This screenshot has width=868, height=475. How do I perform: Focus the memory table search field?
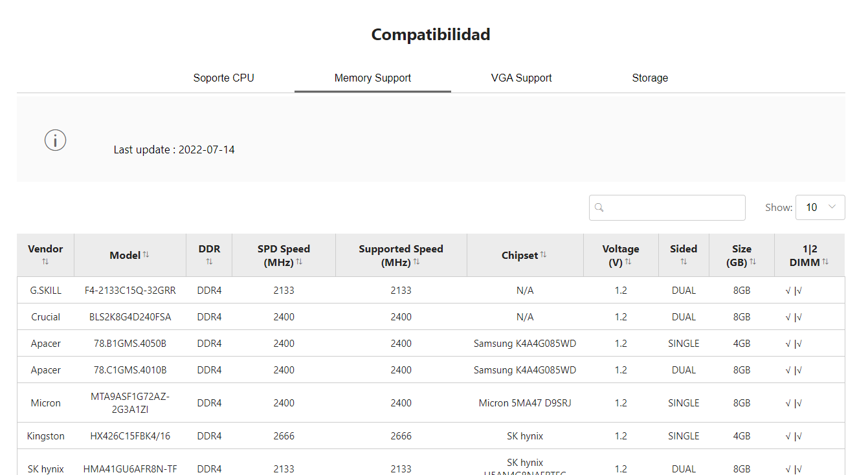click(x=667, y=208)
